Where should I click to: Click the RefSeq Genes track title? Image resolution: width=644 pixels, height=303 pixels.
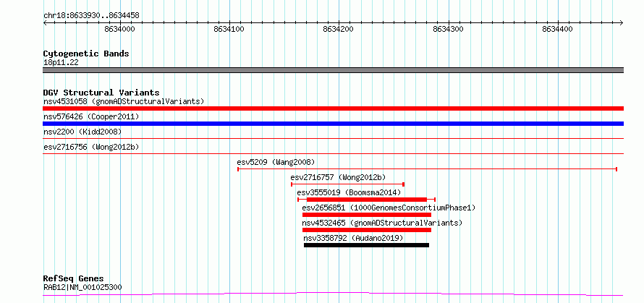74,279
